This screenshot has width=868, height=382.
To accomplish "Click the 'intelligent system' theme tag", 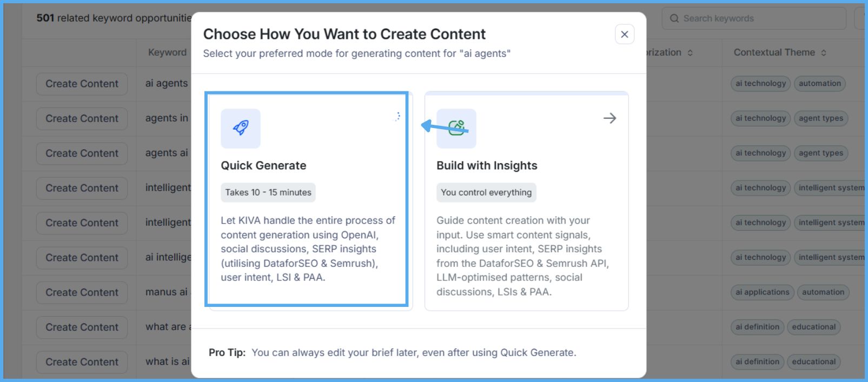I will (830, 187).
